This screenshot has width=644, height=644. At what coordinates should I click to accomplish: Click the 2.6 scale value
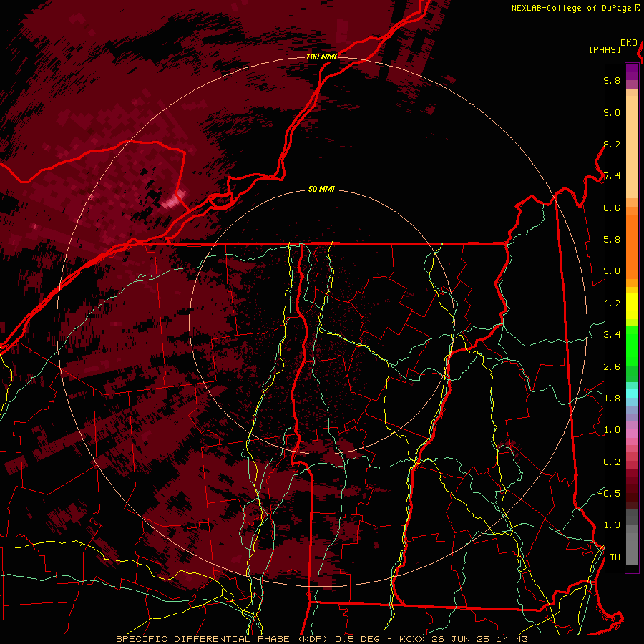tap(612, 367)
